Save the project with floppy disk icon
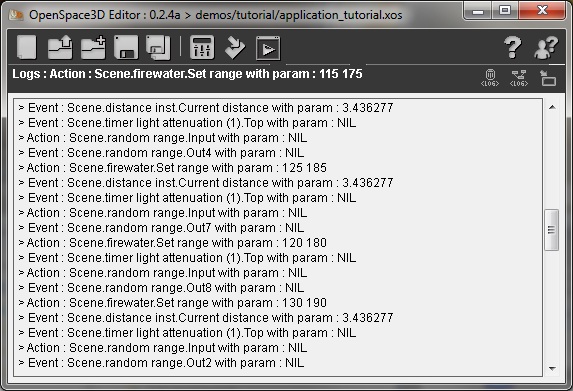 point(126,47)
